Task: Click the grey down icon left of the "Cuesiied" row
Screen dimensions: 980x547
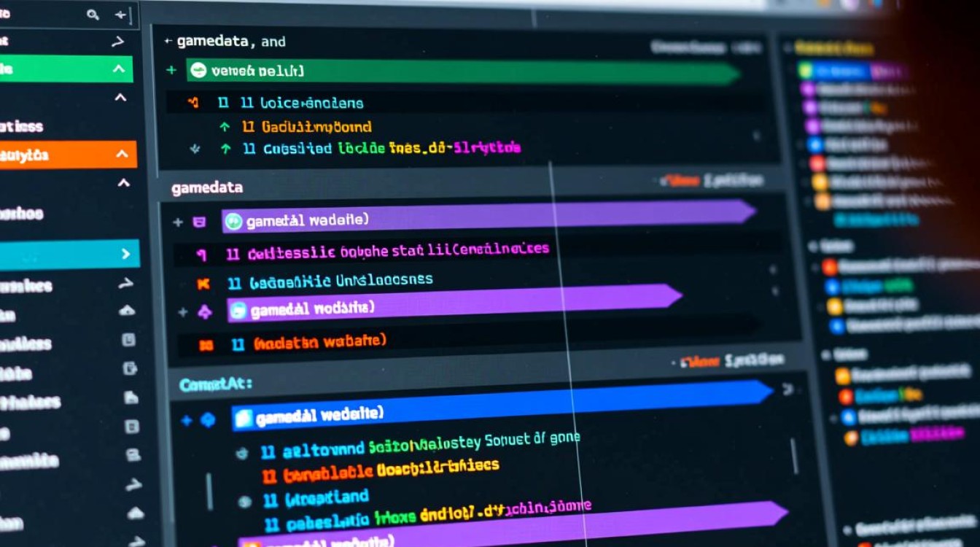Action: [195, 149]
